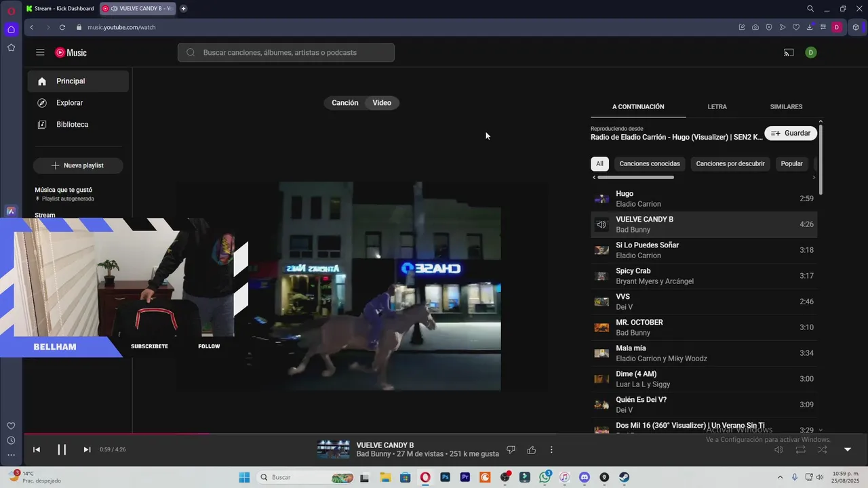Screen dimensions: 868x488
Task: Click the YouTube Music logo
Action: click(71, 52)
